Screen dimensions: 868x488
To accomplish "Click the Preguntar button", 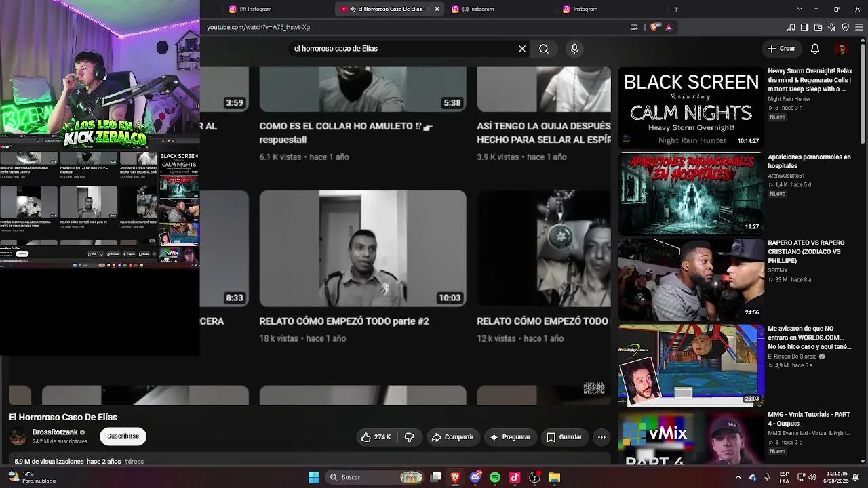I will click(511, 437).
